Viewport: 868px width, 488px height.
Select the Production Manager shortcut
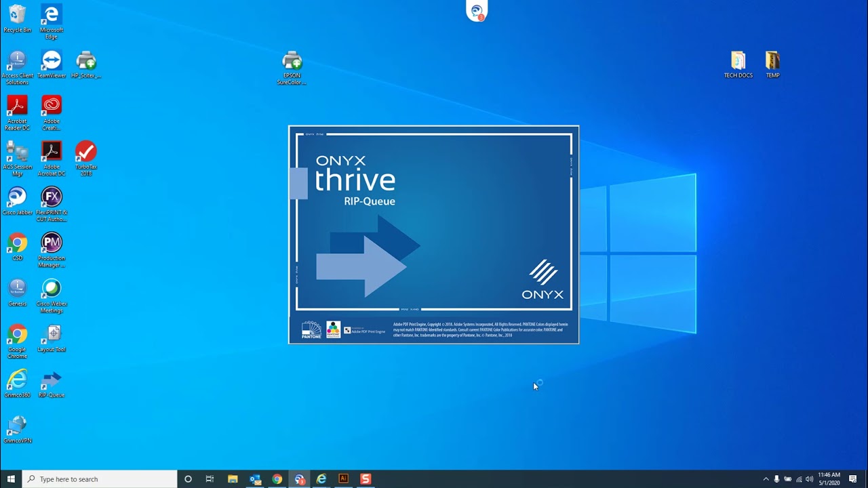tap(52, 250)
